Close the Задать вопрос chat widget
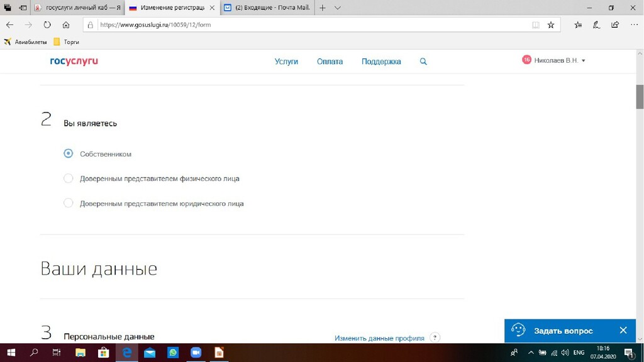 [x=623, y=331]
